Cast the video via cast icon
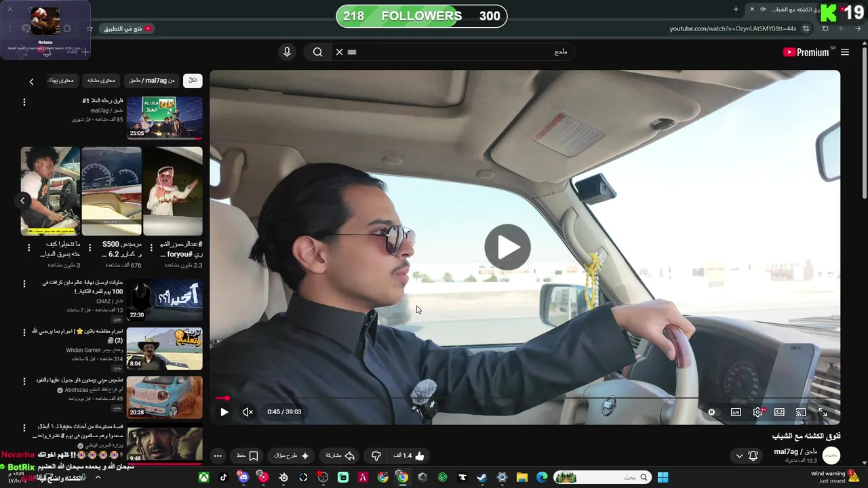Viewport: 868px width, 488px height. tap(801, 411)
